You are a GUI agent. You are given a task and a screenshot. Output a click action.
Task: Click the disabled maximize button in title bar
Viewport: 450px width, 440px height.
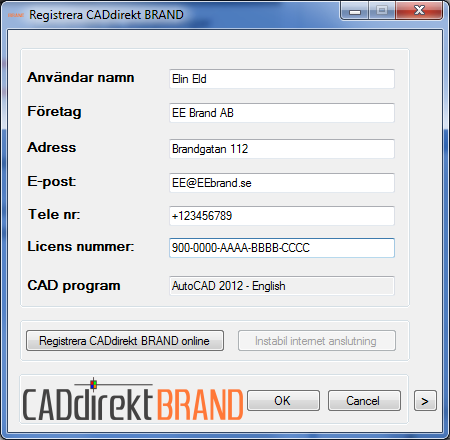click(382, 11)
